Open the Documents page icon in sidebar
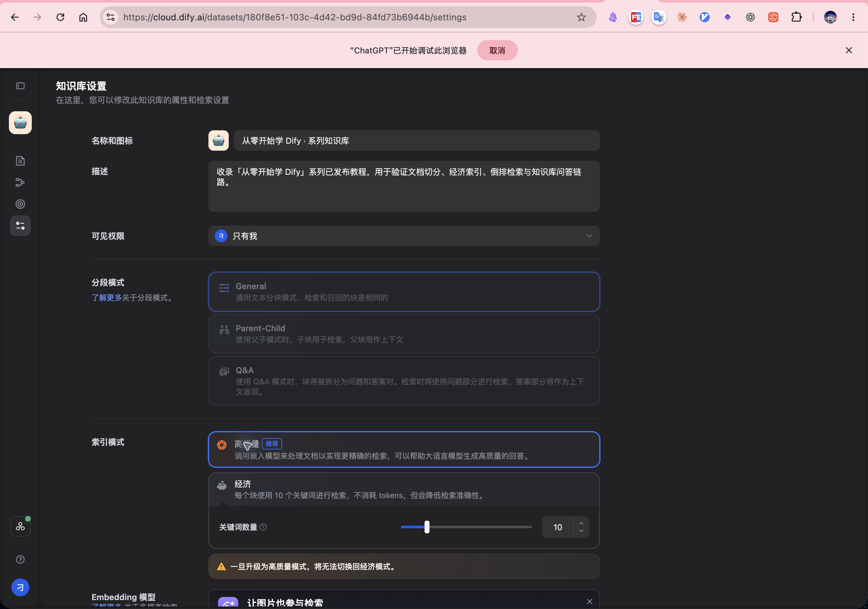Viewport: 868px width, 609px height. 20,161
